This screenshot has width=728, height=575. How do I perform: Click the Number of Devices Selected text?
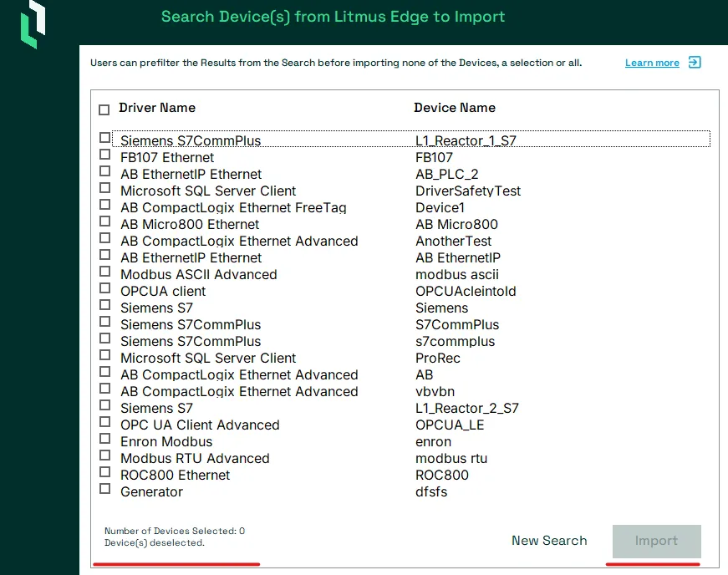[x=175, y=531]
